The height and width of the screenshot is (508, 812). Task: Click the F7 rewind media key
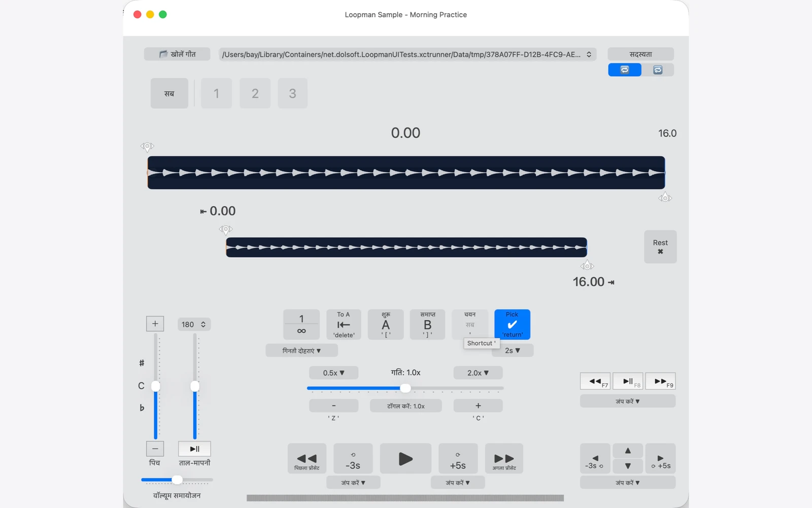595,381
